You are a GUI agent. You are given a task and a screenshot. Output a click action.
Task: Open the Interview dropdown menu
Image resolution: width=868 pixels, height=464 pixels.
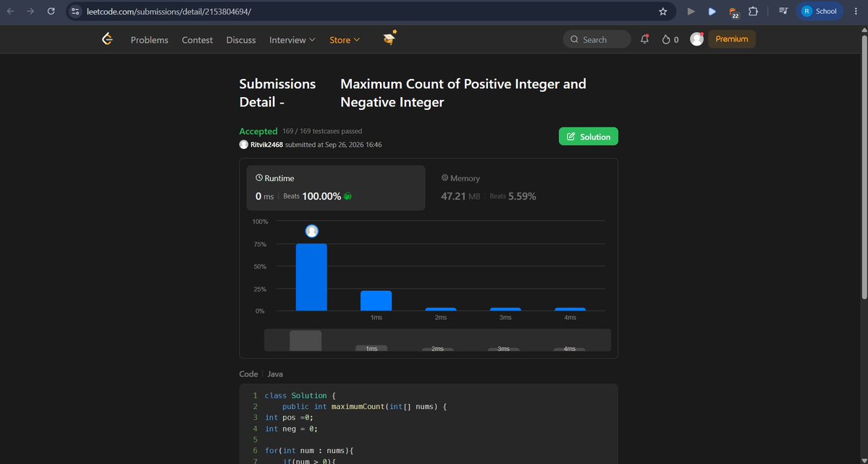[x=292, y=40]
